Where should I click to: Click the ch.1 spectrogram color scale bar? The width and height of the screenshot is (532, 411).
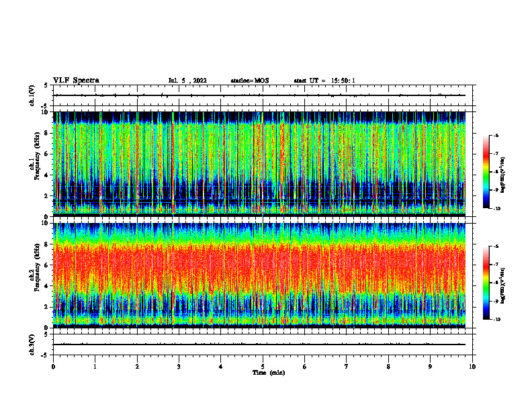tap(486, 172)
